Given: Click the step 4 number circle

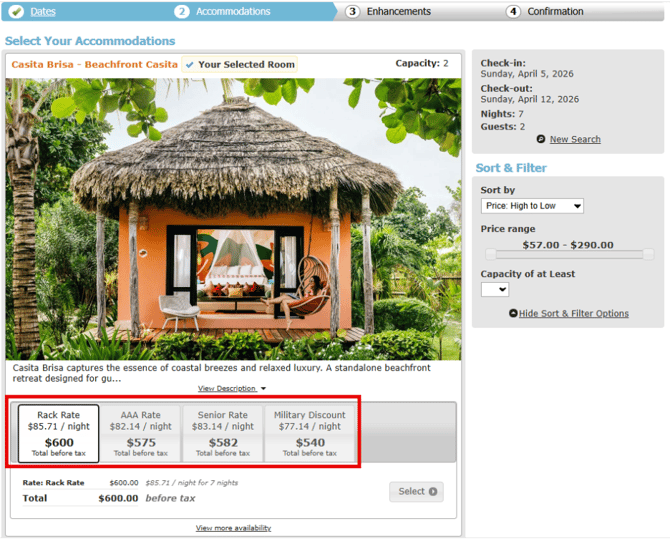Looking at the screenshot, I should (513, 12).
